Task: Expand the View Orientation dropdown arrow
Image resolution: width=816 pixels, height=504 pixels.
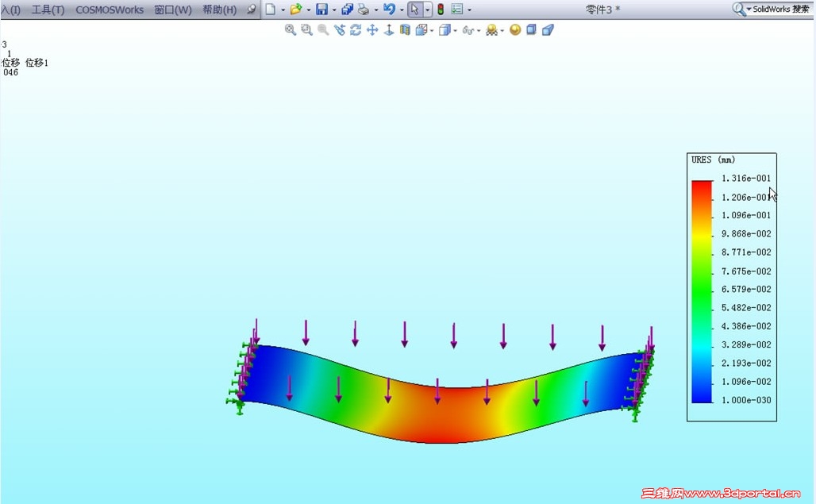Action: pos(432,31)
